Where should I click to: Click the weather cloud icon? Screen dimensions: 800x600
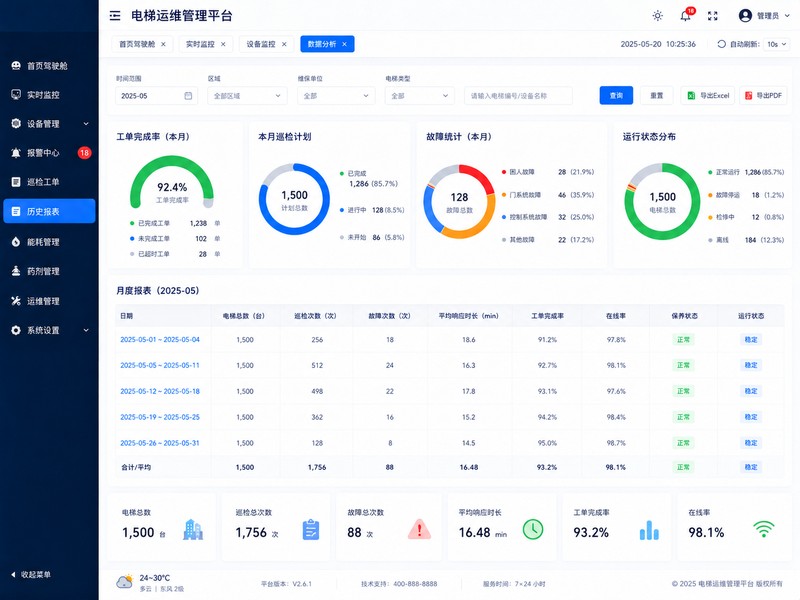click(124, 581)
